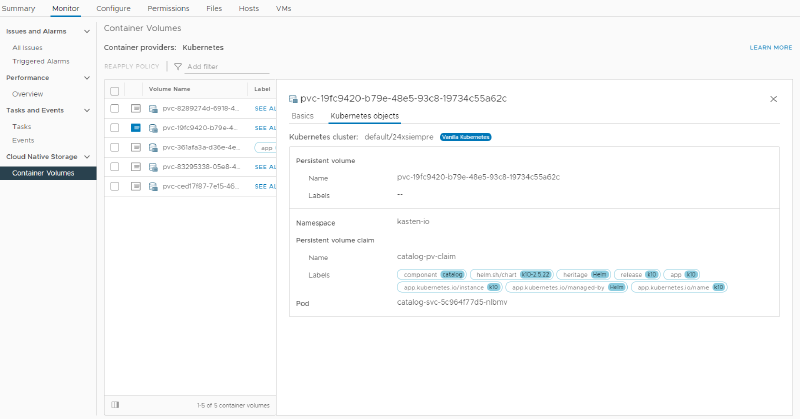Image resolution: width=800 pixels, height=419 pixels.
Task: Click volume icon beside pvc-361afa3a
Action: [153, 147]
